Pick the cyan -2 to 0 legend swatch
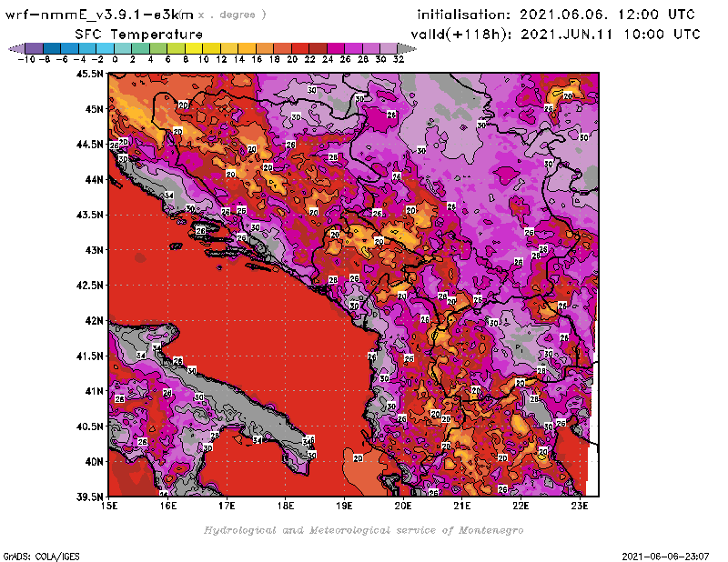Viewport: 728px width, 562px height. (x=105, y=48)
